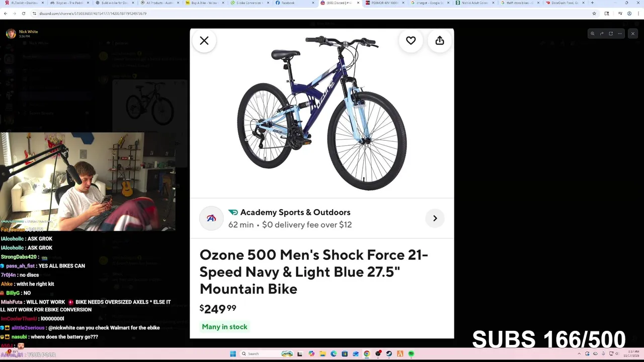Click the Spotify icon in the taskbar
The height and width of the screenshot is (362, 644).
pos(411,354)
